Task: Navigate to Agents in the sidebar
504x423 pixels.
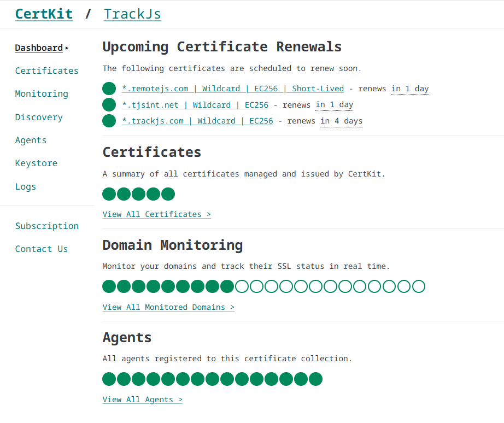Action: (x=31, y=140)
